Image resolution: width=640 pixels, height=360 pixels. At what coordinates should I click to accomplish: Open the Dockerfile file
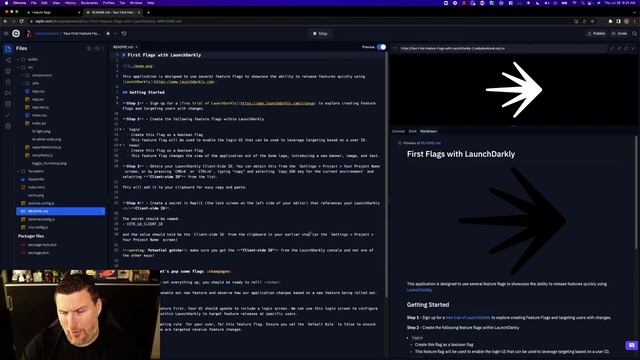click(x=36, y=179)
